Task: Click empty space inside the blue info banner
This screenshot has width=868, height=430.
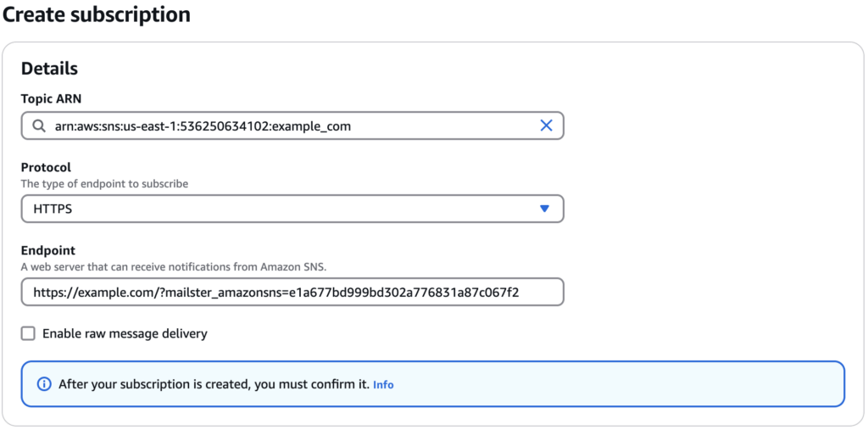Action: click(619, 384)
